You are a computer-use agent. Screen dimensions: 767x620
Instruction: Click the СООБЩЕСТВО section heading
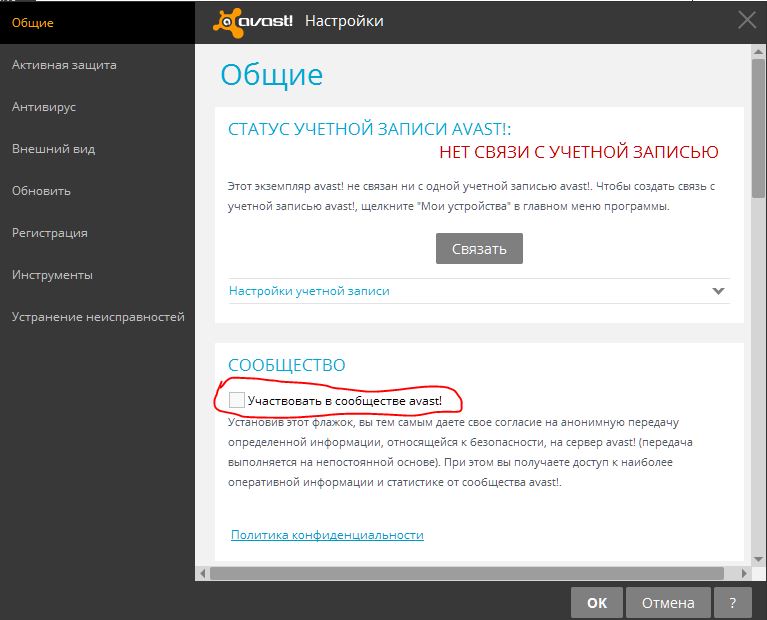[x=287, y=365]
